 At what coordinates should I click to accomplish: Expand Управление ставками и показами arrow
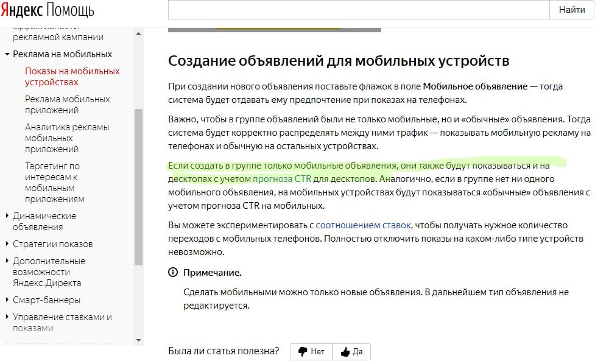click(x=7, y=317)
